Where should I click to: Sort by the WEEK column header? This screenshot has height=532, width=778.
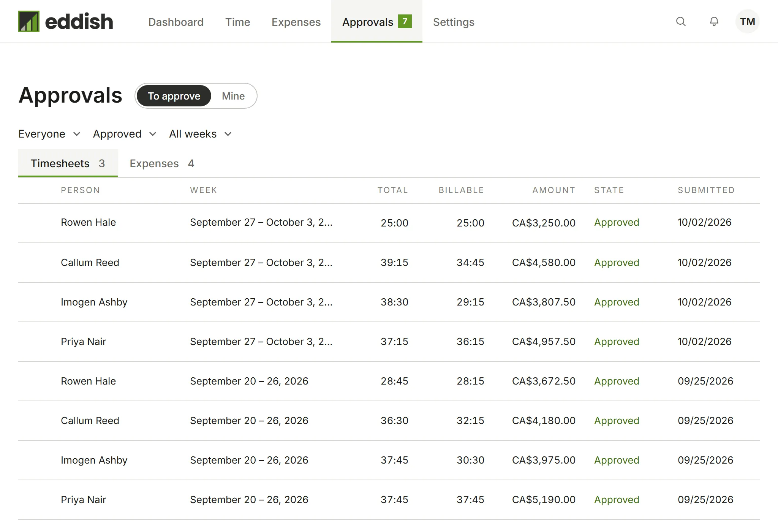204,190
